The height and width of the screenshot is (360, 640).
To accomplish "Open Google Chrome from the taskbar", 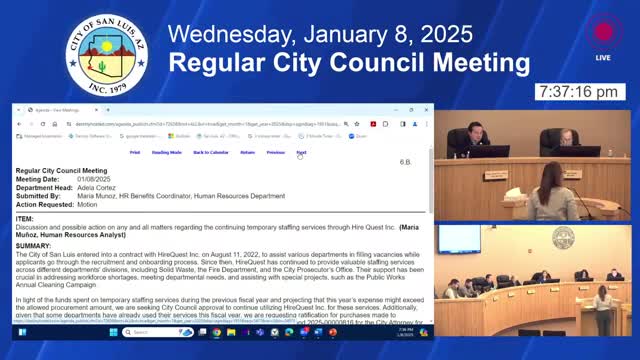I will pyautogui.click(x=217, y=332).
